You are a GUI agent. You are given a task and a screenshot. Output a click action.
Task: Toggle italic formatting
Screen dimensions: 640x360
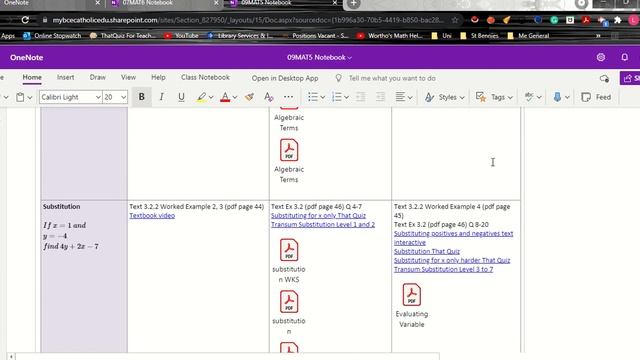pos(162,97)
